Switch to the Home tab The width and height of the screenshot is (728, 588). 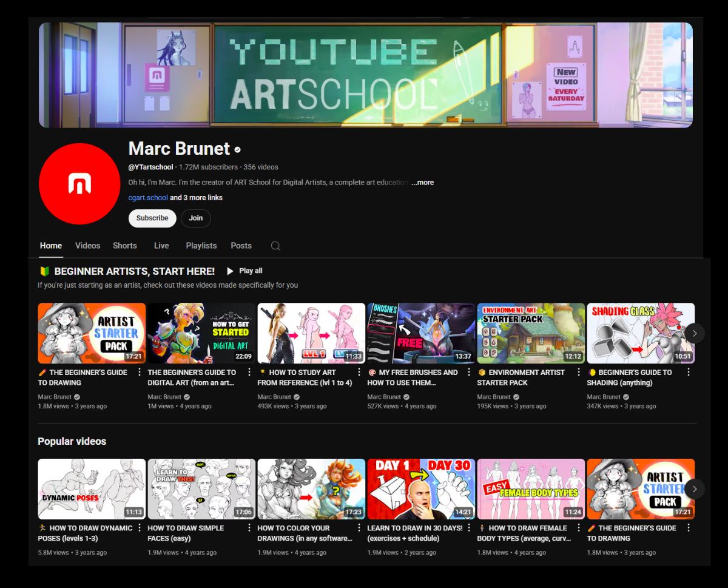(51, 246)
